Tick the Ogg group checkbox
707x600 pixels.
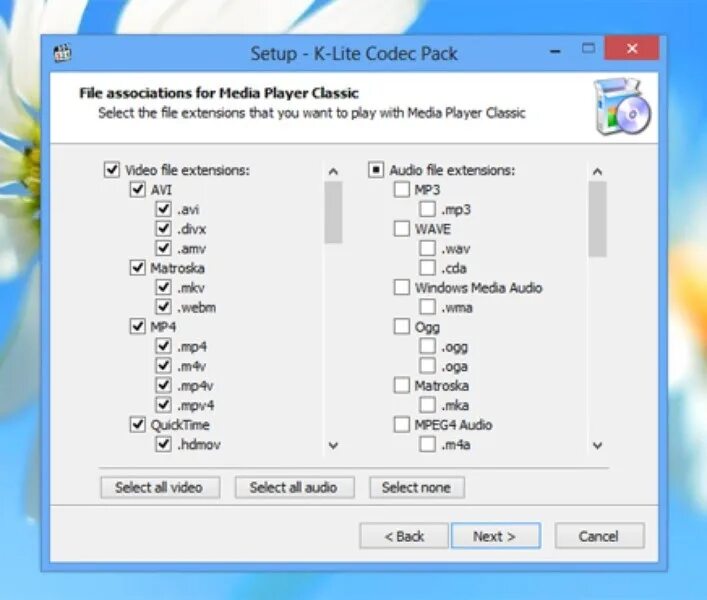click(x=402, y=326)
